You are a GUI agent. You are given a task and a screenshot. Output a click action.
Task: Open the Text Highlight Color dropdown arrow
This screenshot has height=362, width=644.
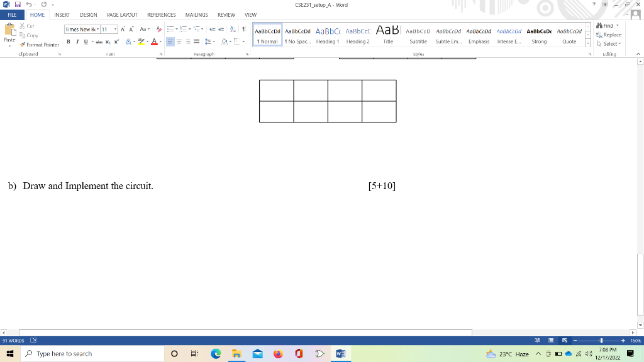146,41
